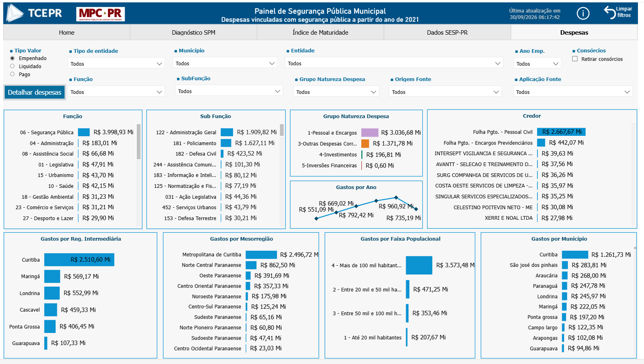Click the Mais de 100 mil habitantes bar
The height and width of the screenshot is (364, 644).
pyautogui.click(x=419, y=265)
